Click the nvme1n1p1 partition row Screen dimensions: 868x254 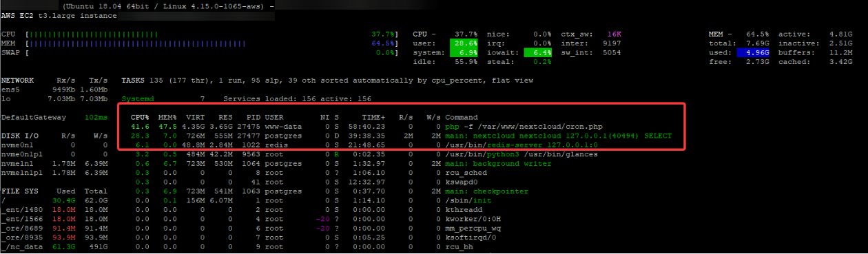coord(54,173)
